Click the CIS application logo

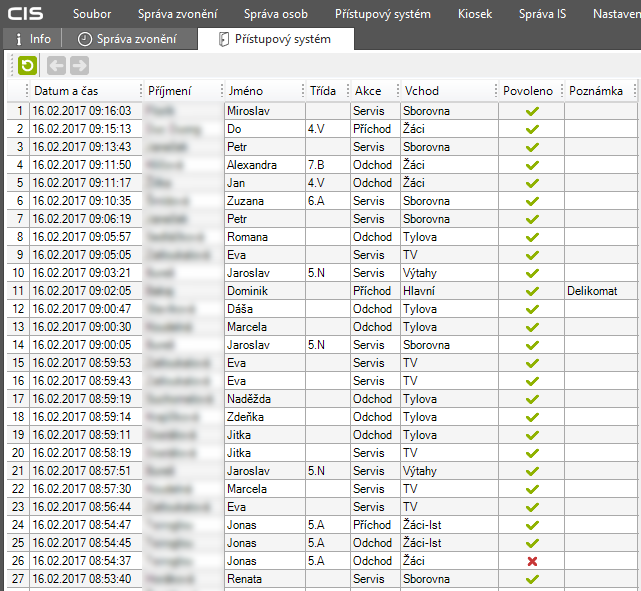tap(26, 14)
